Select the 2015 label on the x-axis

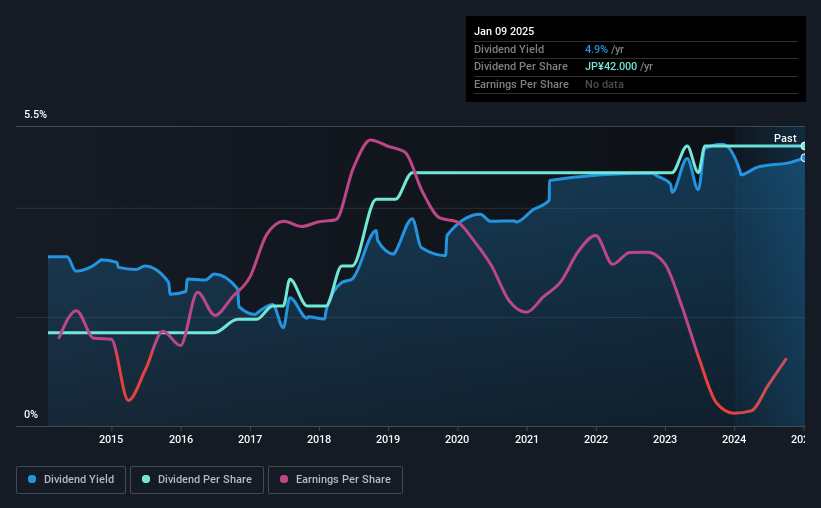click(x=111, y=439)
